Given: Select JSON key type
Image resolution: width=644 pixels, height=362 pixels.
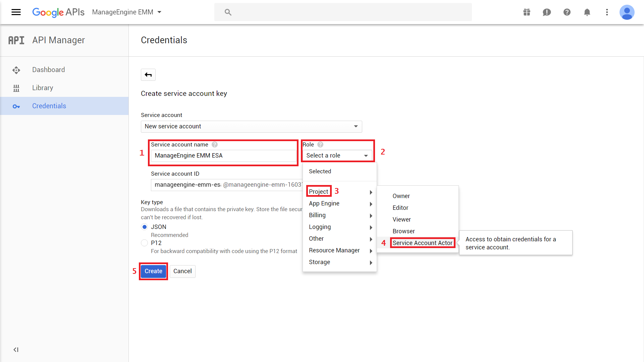Looking at the screenshot, I should click(145, 227).
